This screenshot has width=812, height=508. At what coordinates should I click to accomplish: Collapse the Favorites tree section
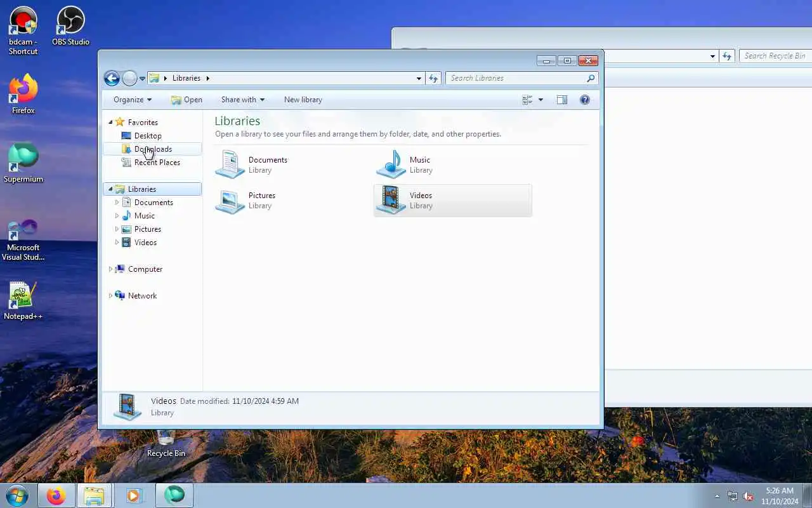click(110, 122)
